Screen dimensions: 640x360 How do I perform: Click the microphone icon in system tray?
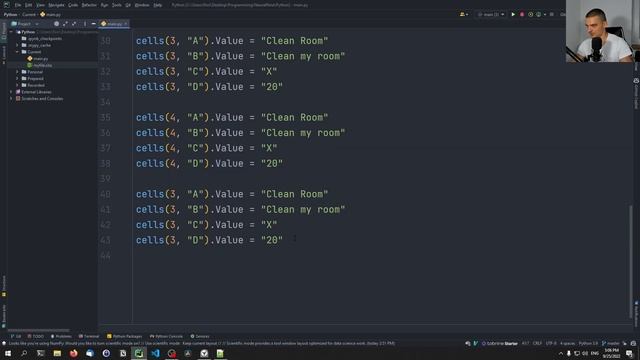pyautogui.click(x=569, y=353)
